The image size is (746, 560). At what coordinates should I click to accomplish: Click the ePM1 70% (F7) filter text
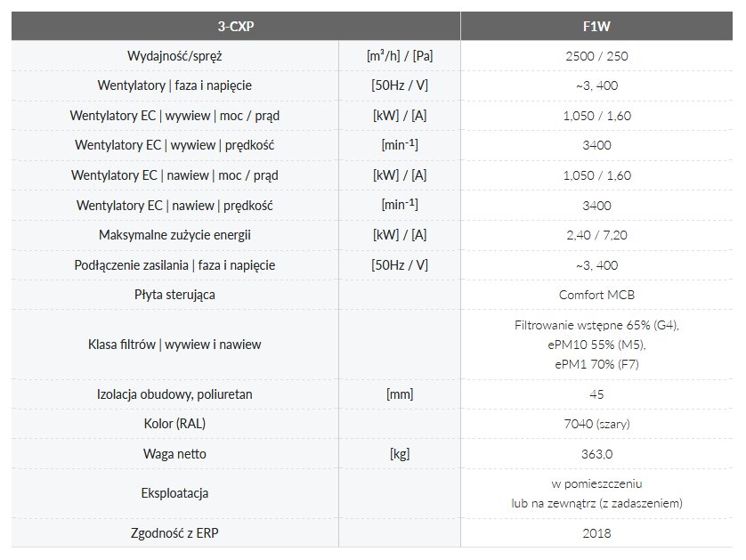(596, 364)
